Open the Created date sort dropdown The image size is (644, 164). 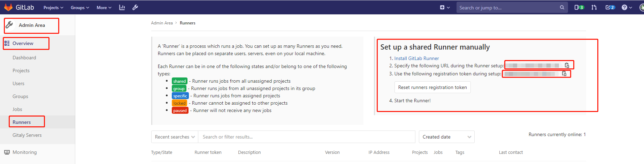pyautogui.click(x=447, y=137)
